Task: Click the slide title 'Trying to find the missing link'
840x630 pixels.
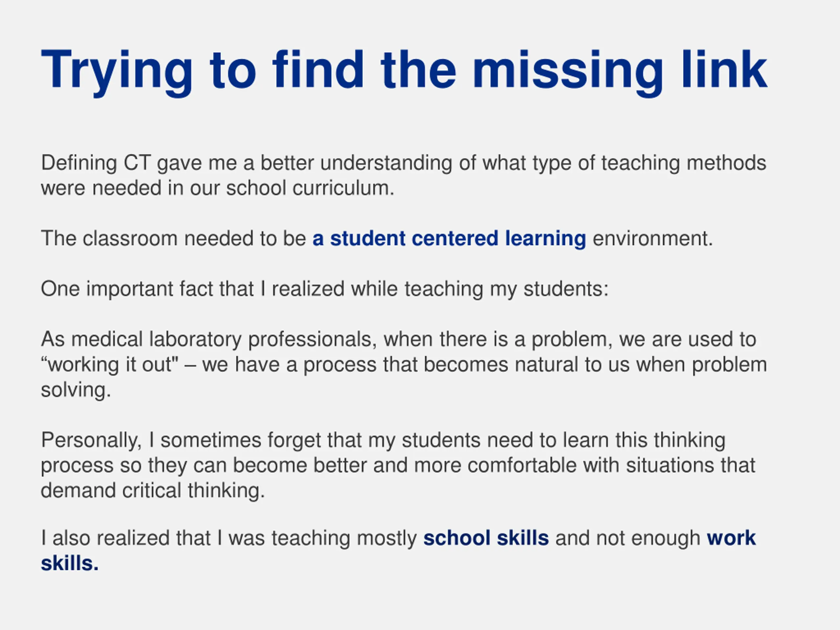Action: click(x=404, y=72)
